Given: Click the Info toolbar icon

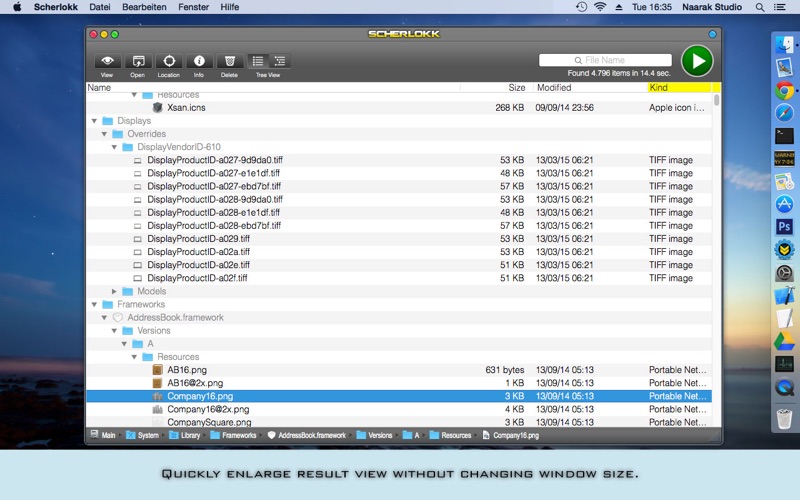Looking at the screenshot, I should pos(199,61).
